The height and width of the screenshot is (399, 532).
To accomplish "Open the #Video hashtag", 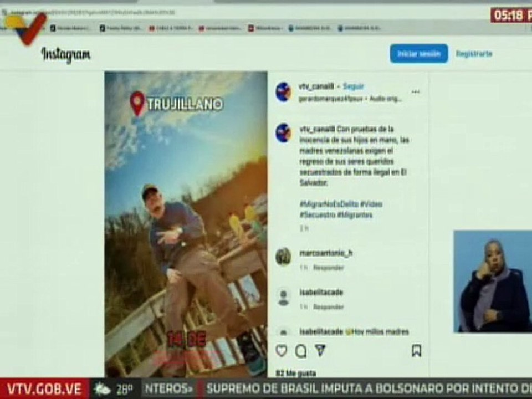I will (x=371, y=204).
